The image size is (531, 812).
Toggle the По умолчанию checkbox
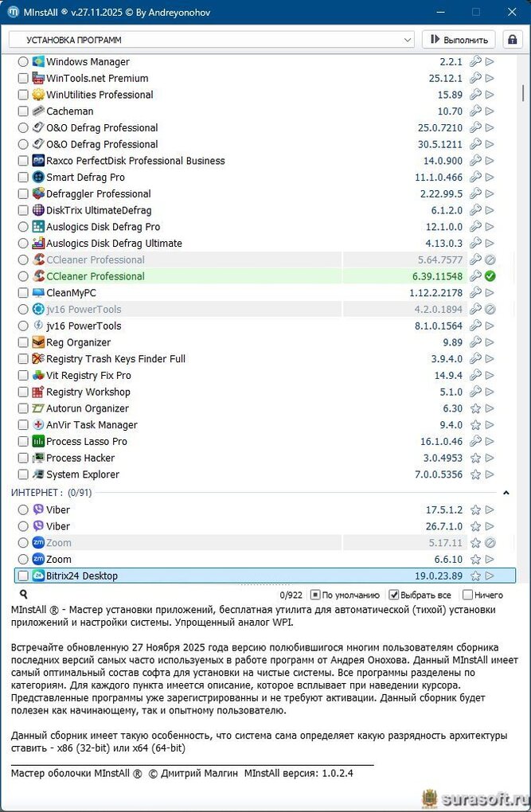coord(315,595)
